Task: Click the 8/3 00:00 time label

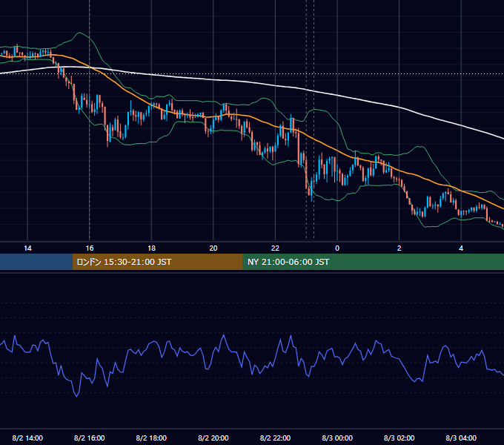Action: pos(337,438)
